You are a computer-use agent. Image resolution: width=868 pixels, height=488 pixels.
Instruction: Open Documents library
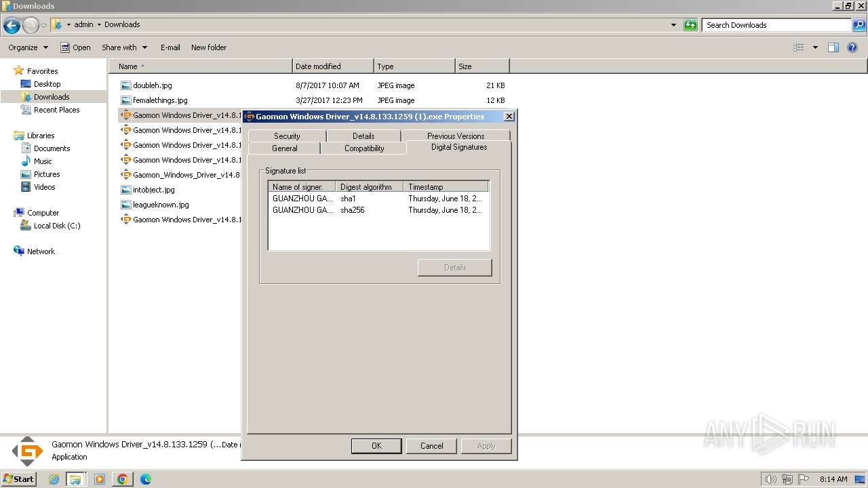pos(52,148)
